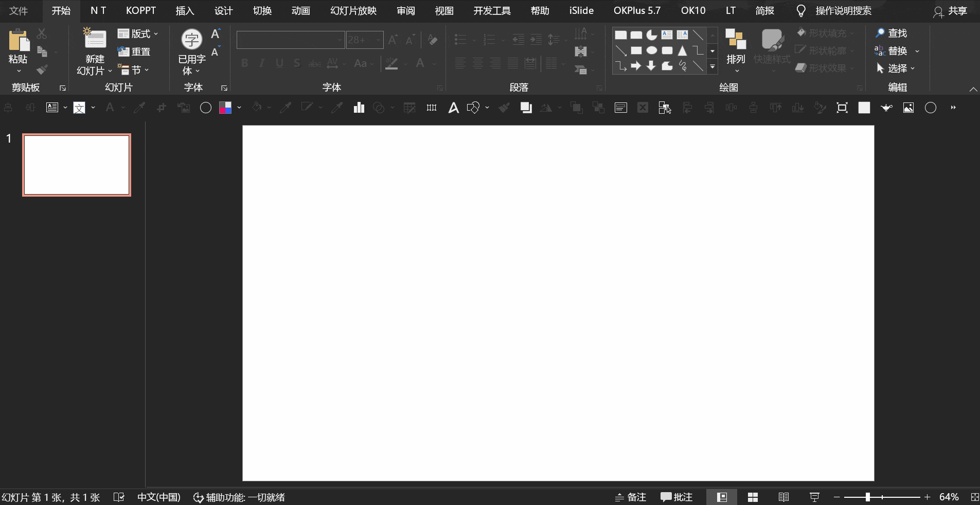Viewport: 980px width, 505px height.
Task: Click the Arrange (排列) icon
Action: [736, 39]
